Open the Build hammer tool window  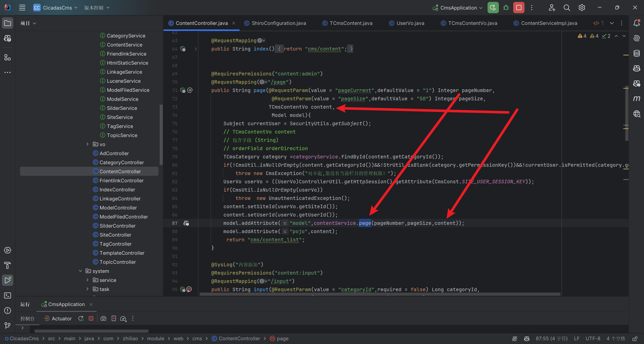(8, 265)
